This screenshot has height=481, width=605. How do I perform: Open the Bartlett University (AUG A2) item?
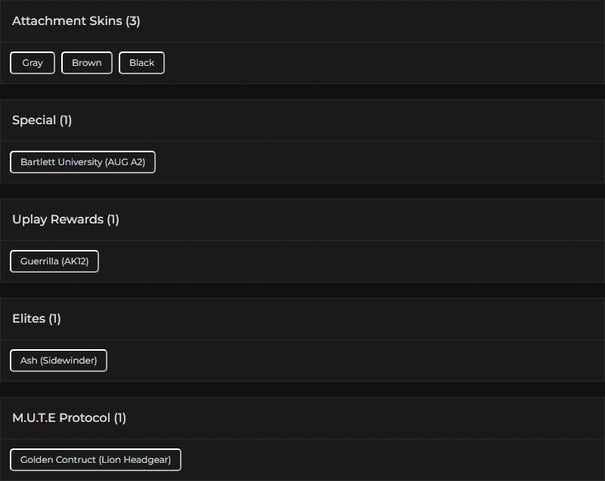tap(83, 162)
